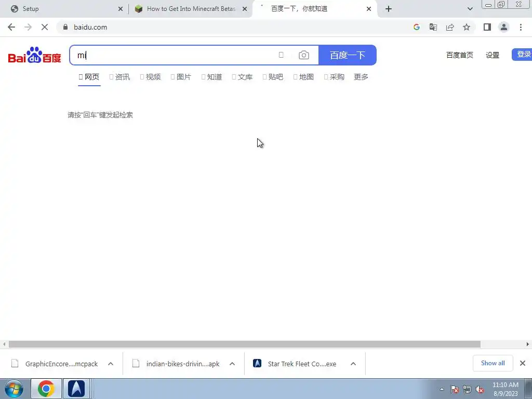Select the 知道 tab
The width and height of the screenshot is (532, 399).
pyautogui.click(x=212, y=77)
